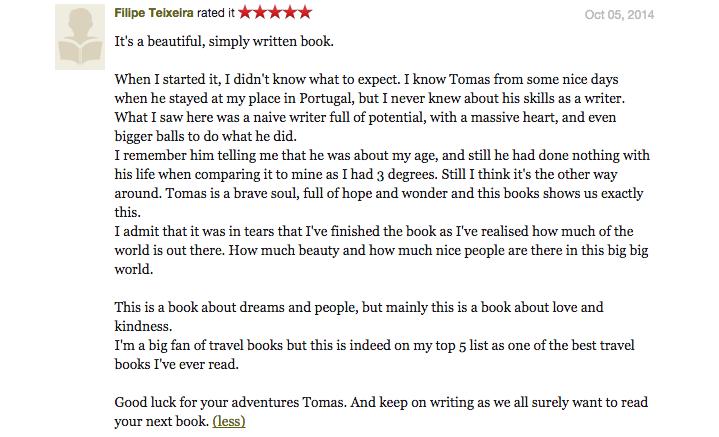Collapse the review with the (less) link
Viewport: 719px width, 437px height.
[x=229, y=421]
